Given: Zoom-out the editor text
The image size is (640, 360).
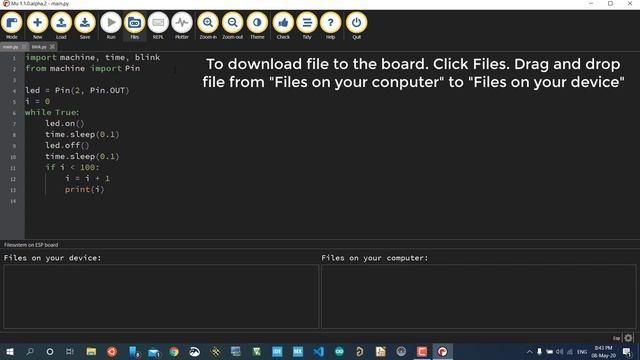Looking at the screenshot, I should 232,25.
